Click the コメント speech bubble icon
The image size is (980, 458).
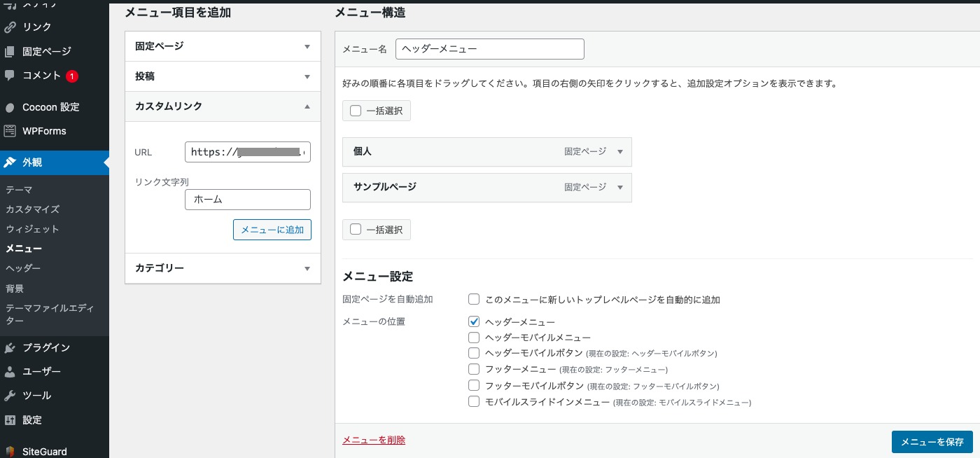(x=10, y=75)
